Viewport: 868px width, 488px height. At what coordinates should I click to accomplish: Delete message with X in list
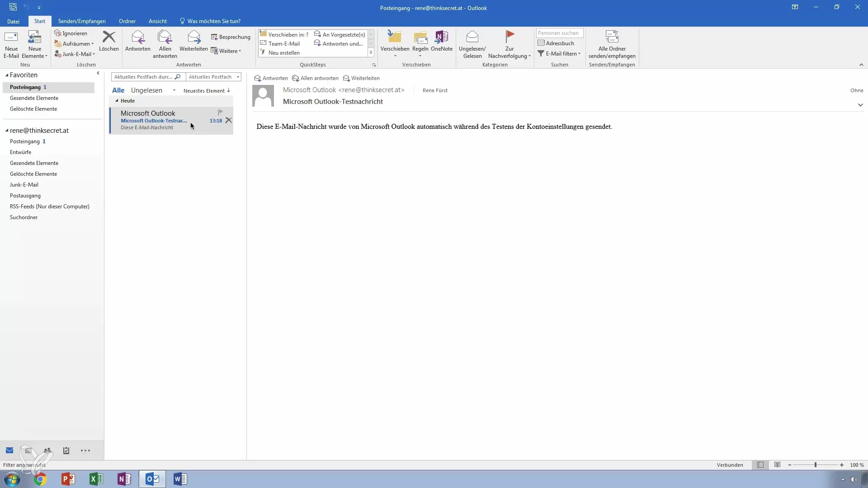coord(229,120)
